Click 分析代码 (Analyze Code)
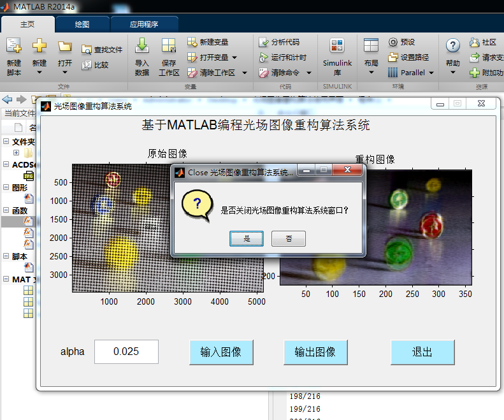The height and width of the screenshot is (420, 504). coord(279,42)
